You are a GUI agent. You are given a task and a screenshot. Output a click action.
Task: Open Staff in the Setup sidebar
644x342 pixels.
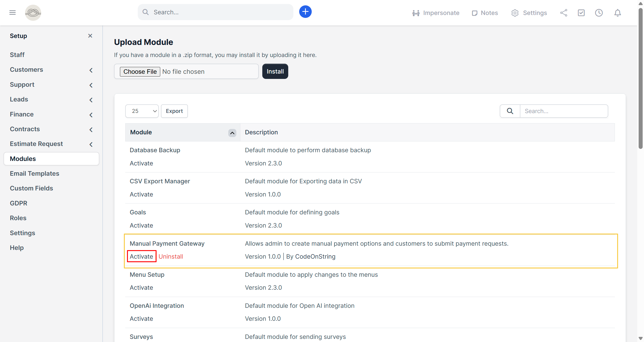tap(17, 55)
